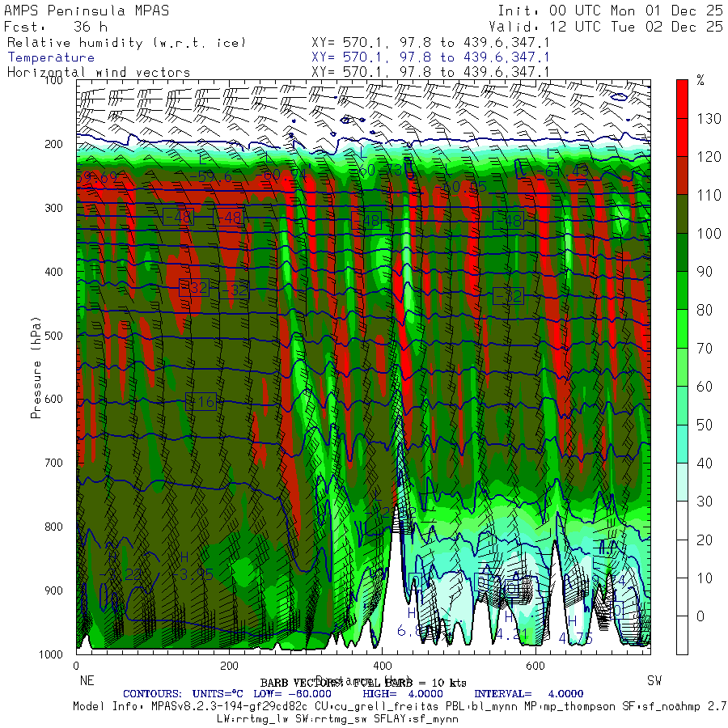Viewport: 728px width, 728px height.
Task: Click the 'Valid: 12 UTC Tue 02 Dec 25' line
Action: click(x=605, y=27)
